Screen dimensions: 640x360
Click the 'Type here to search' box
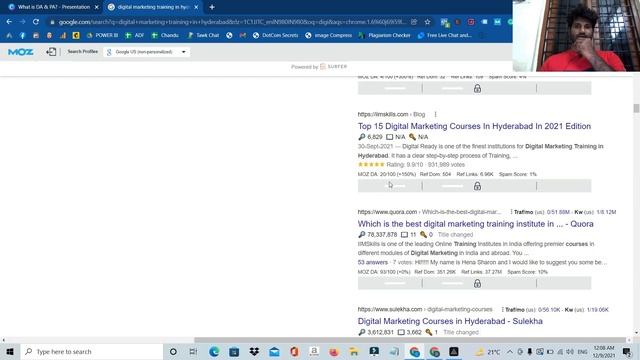(x=92, y=351)
